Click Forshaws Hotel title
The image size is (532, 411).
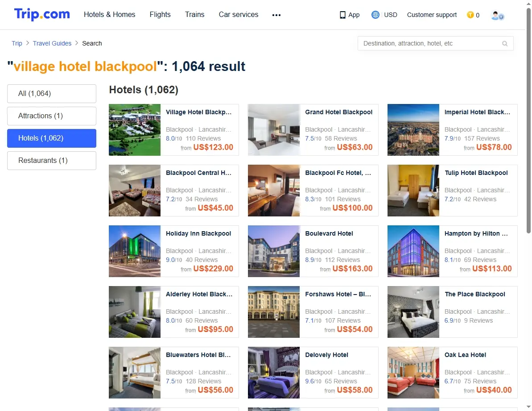[x=338, y=295]
